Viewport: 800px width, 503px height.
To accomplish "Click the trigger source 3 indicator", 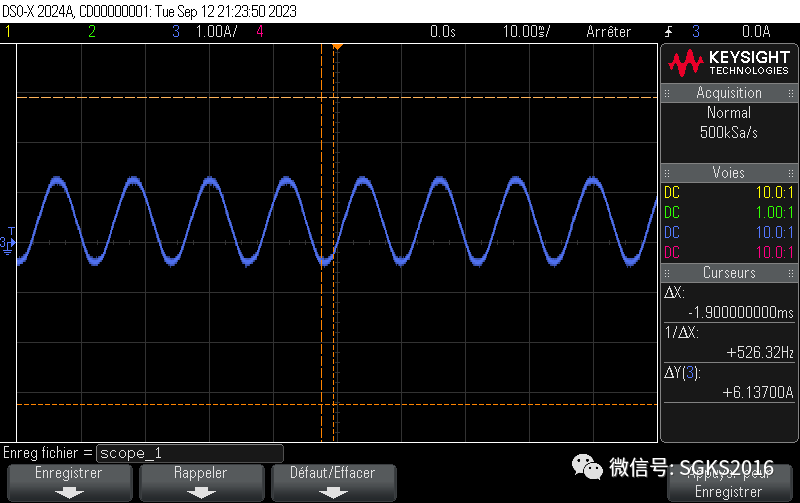I will (696, 32).
